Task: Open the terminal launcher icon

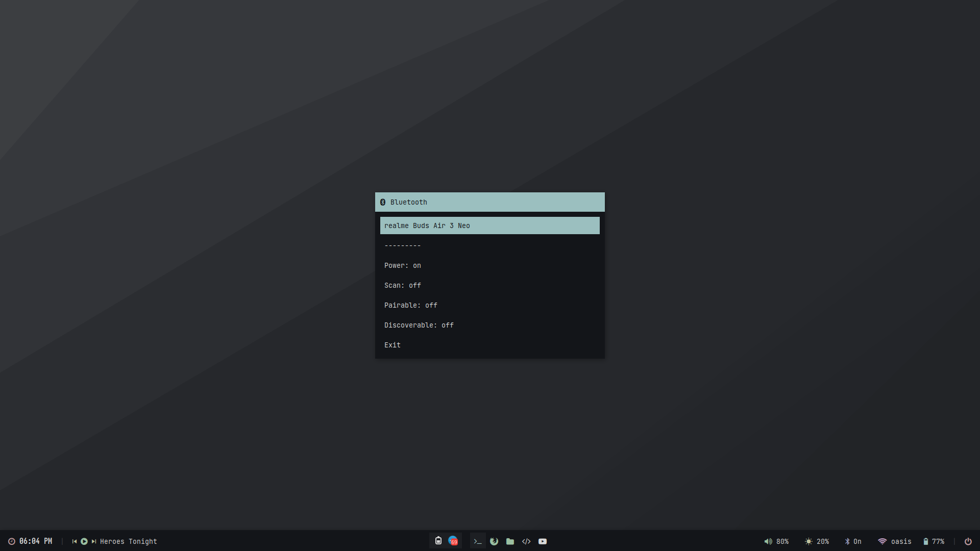Action: [478, 541]
